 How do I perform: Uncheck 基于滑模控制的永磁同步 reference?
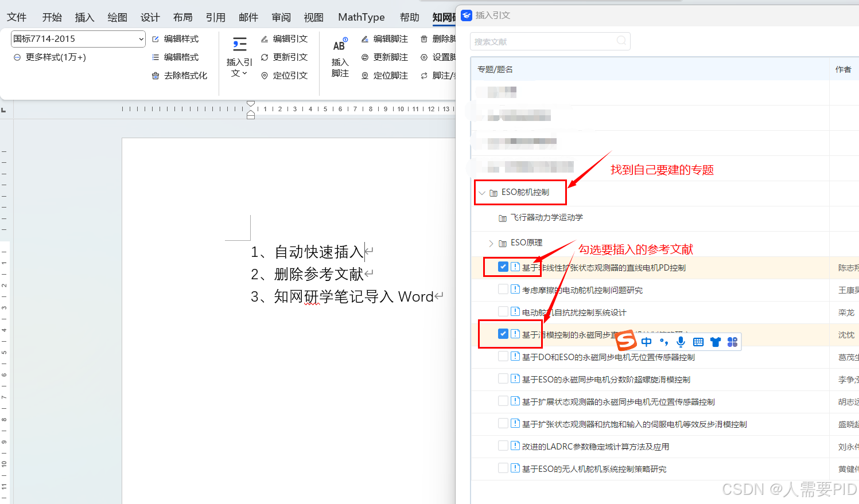point(503,334)
